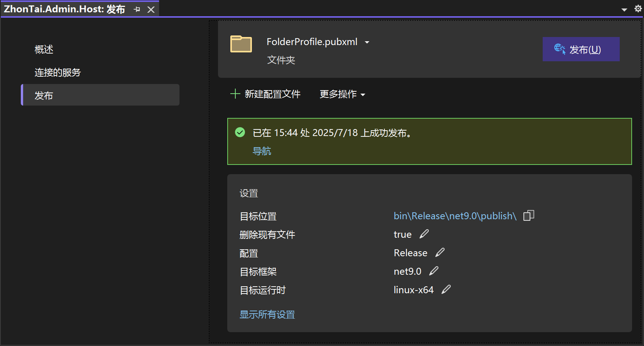Select the 概述 sidebar item
Image resolution: width=644 pixels, height=346 pixels.
pyautogui.click(x=44, y=49)
